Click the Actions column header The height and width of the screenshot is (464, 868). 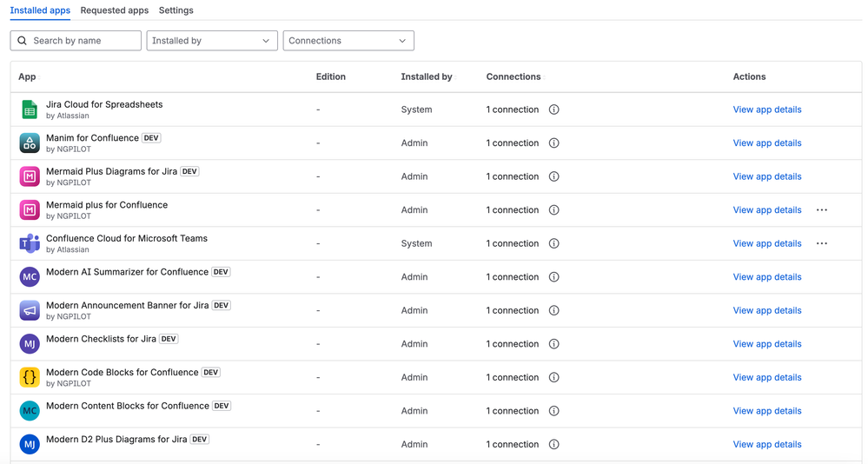click(x=750, y=77)
